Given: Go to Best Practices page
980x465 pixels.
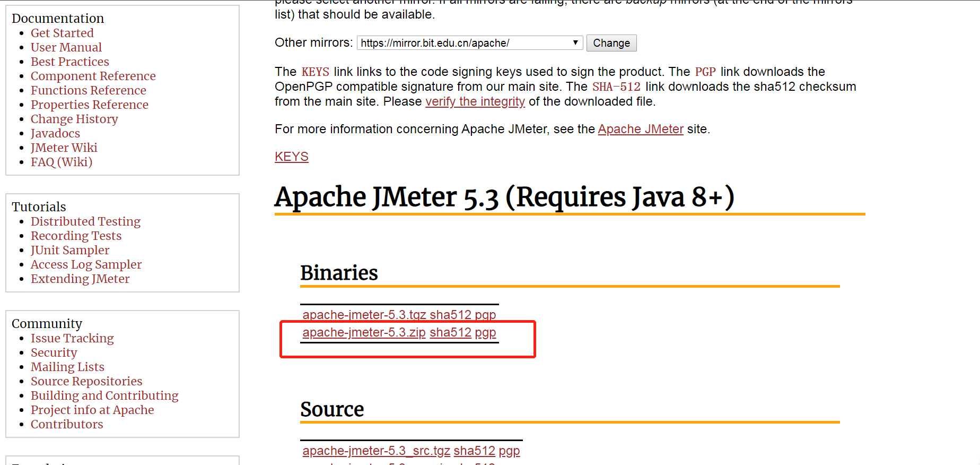Looking at the screenshot, I should (70, 62).
